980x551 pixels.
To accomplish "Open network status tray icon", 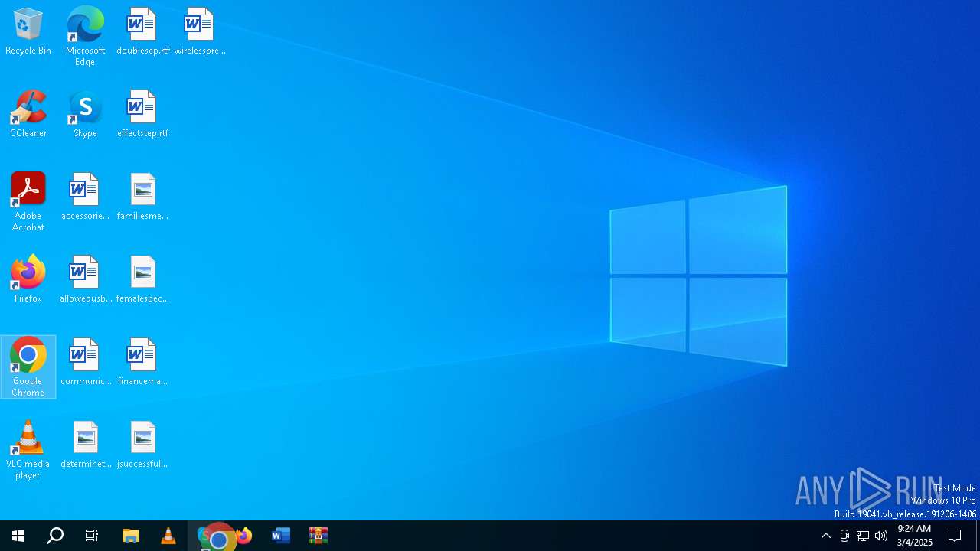I will click(863, 536).
